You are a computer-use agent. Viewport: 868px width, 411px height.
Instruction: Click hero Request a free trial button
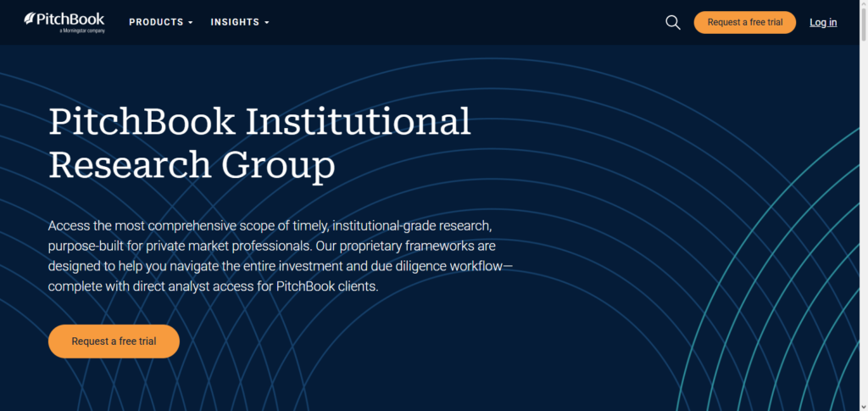[x=114, y=342]
